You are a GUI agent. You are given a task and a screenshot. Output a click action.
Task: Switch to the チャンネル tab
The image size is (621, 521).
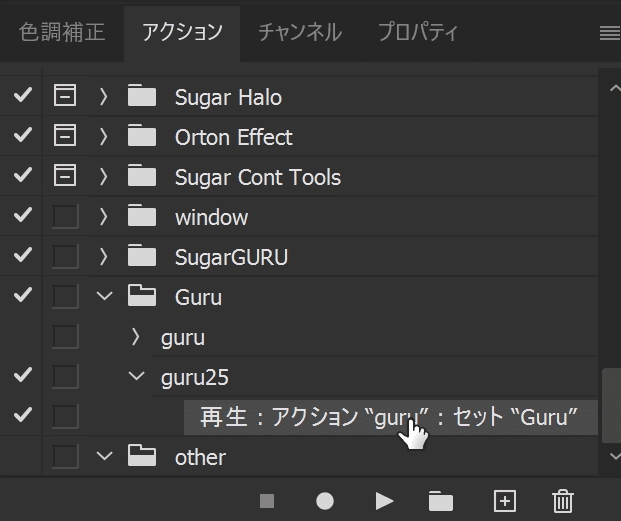pos(299,33)
